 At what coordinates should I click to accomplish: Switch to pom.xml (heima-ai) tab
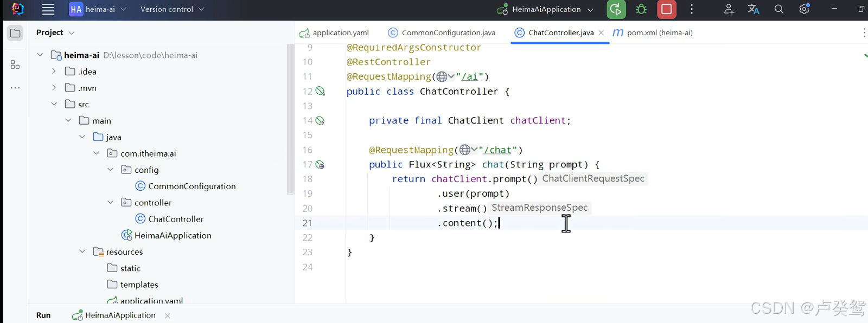pyautogui.click(x=653, y=33)
